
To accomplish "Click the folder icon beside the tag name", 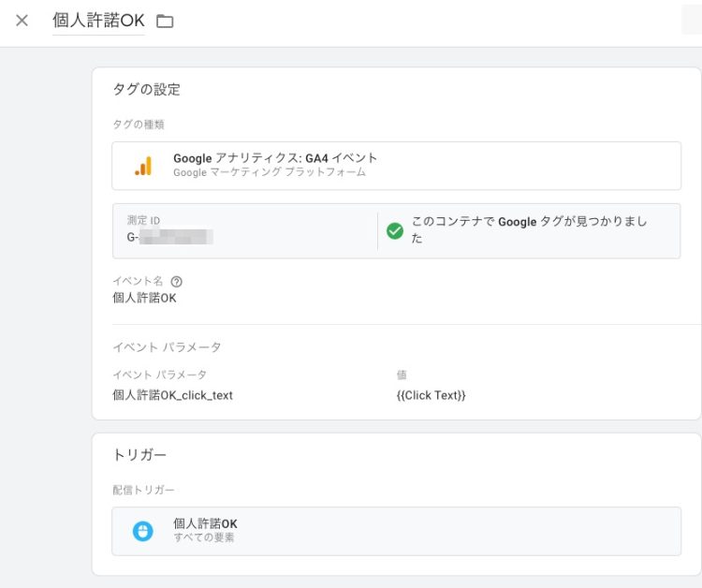I will (165, 22).
